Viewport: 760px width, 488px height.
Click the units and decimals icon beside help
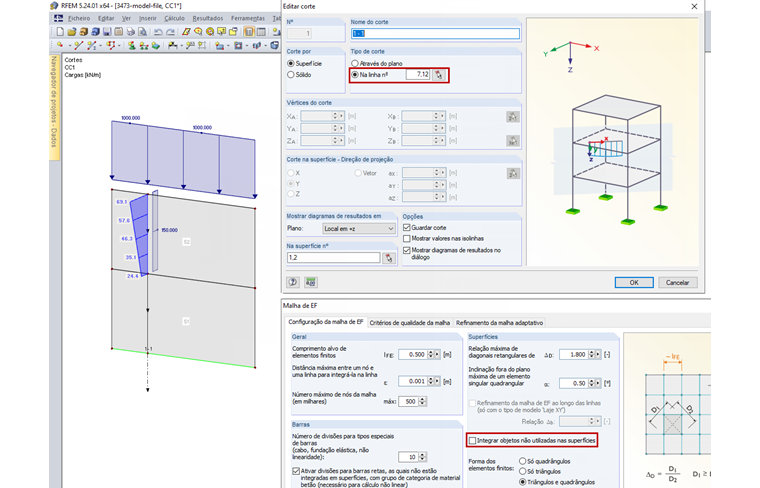pyautogui.click(x=311, y=282)
